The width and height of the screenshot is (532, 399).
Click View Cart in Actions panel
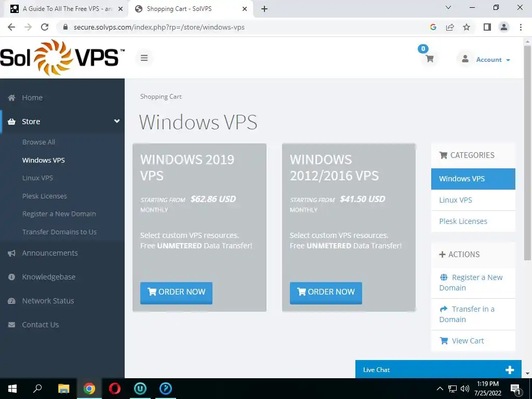(473, 341)
